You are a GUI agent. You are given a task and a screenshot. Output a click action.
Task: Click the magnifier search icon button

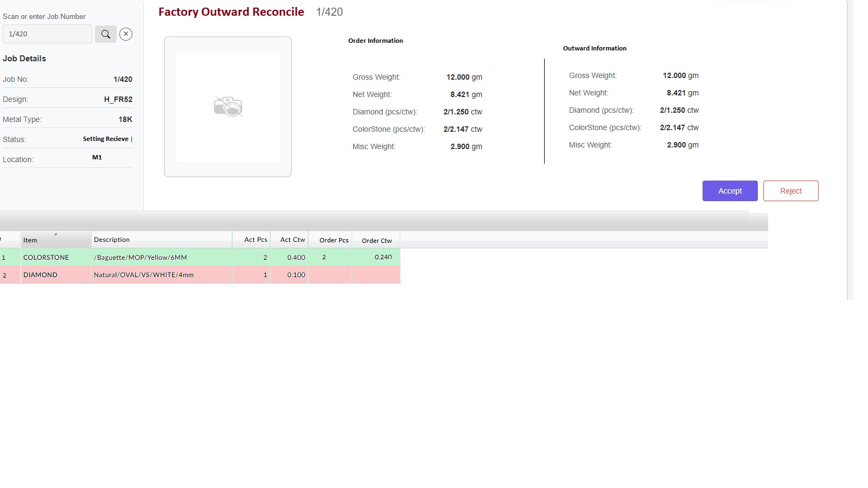pyautogui.click(x=106, y=34)
